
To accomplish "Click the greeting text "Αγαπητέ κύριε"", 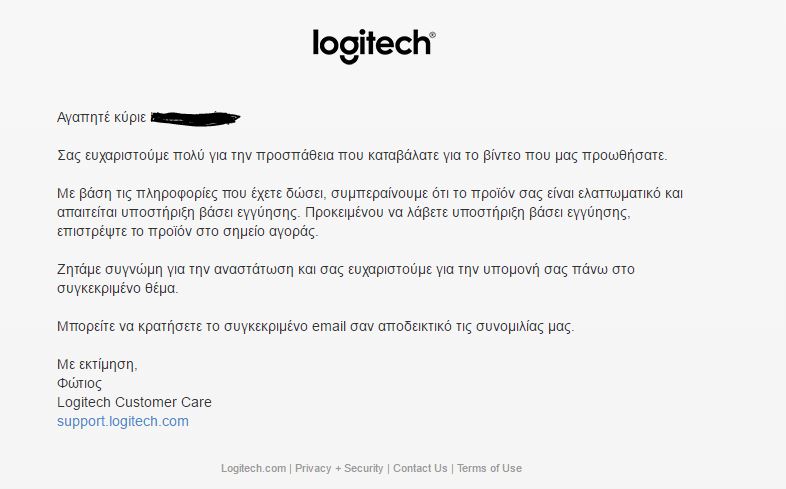I will coord(102,118).
